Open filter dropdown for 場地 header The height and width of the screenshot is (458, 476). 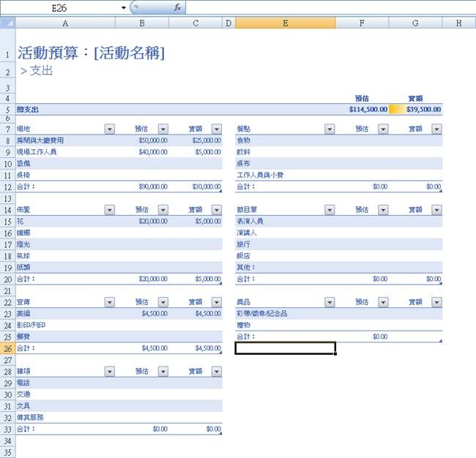coord(110,129)
